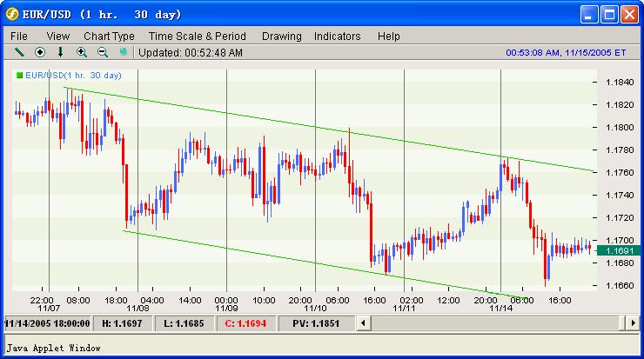Click the down arrow toolbar icon

[x=60, y=52]
